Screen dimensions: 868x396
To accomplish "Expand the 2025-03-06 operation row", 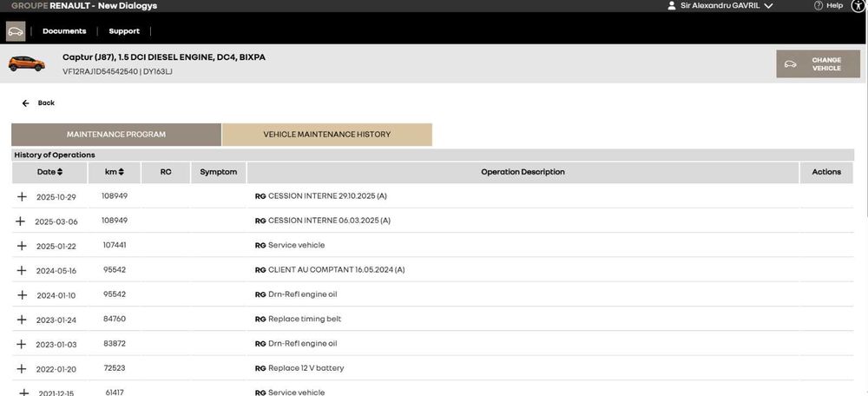I will [x=21, y=221].
